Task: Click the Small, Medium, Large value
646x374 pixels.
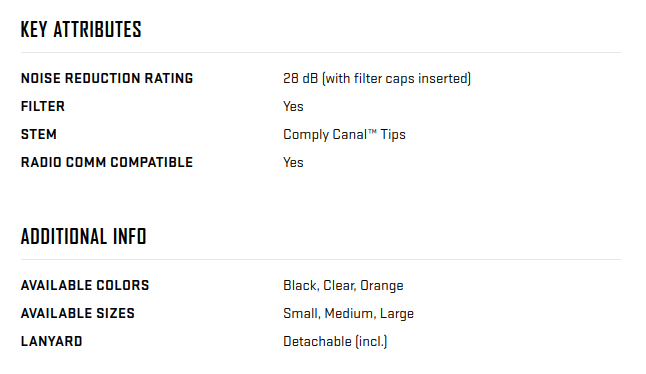Action: (x=349, y=314)
